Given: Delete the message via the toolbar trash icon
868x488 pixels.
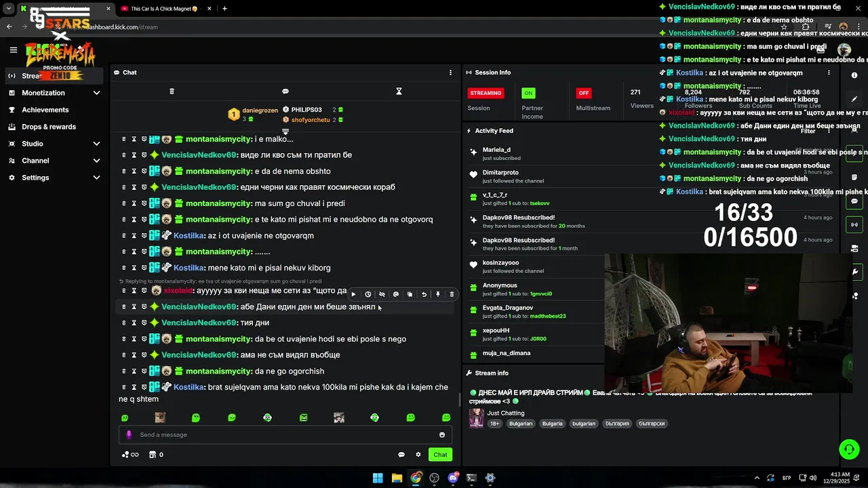Looking at the screenshot, I should [x=452, y=294].
